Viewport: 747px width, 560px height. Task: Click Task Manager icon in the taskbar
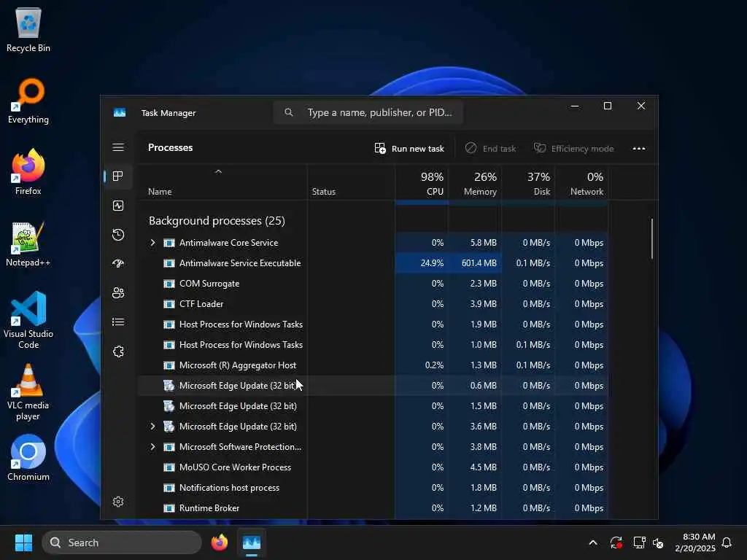click(x=252, y=542)
